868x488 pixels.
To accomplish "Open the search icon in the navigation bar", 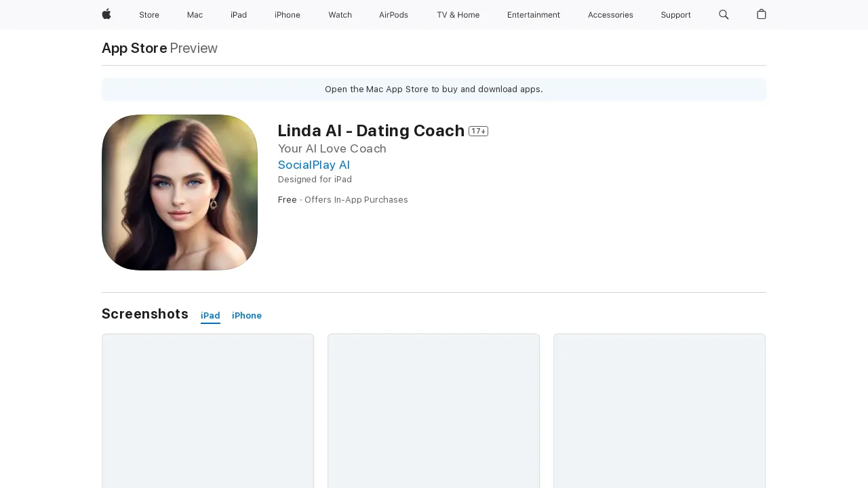I will click(x=724, y=15).
